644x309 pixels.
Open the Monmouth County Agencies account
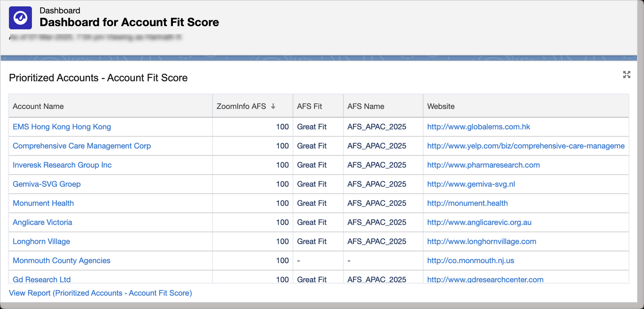[x=62, y=260]
